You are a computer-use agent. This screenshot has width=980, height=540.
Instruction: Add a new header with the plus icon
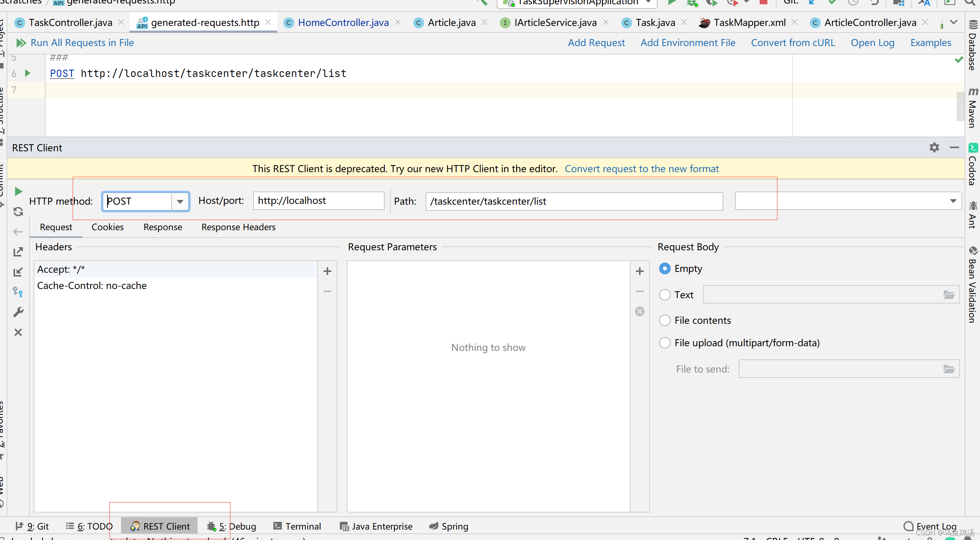point(327,271)
